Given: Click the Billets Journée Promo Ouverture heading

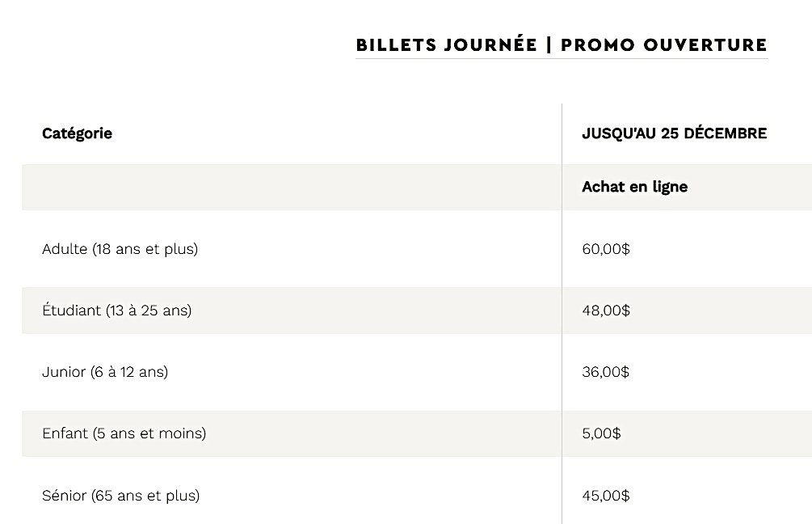Looking at the screenshot, I should coord(562,44).
